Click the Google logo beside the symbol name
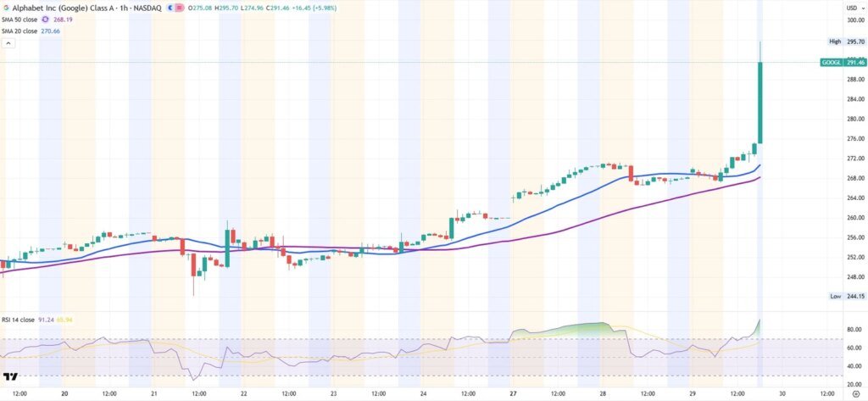The image size is (868, 401). [7, 7]
